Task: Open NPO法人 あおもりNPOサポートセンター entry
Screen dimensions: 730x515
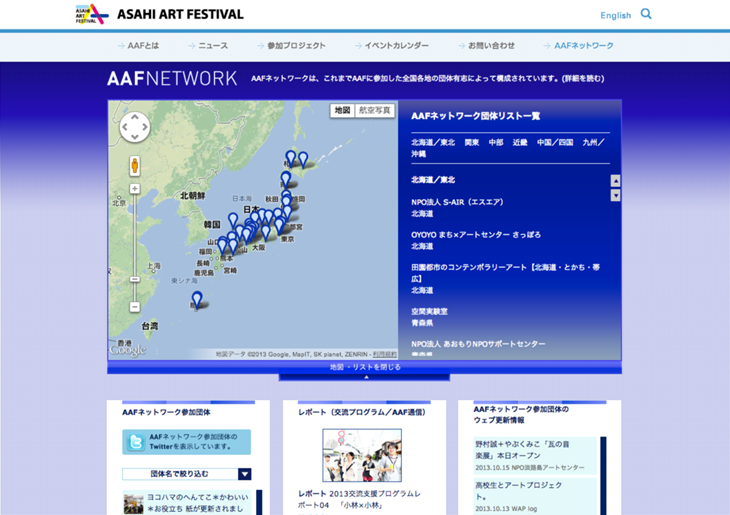Action: click(x=478, y=344)
